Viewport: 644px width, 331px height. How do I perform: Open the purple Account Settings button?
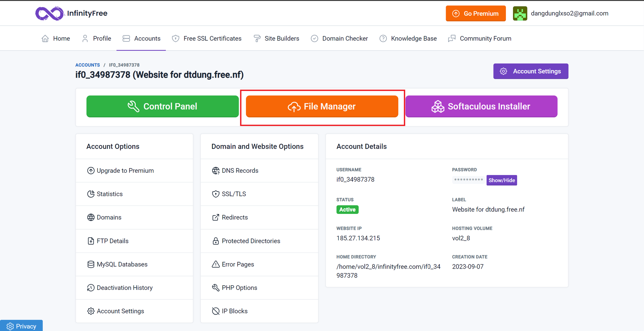click(x=531, y=71)
